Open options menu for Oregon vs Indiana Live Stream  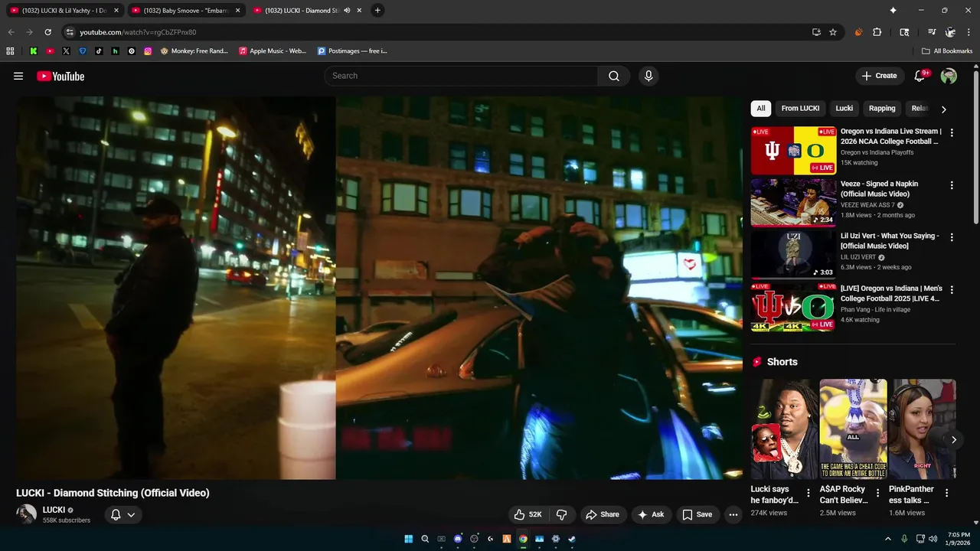coord(952,133)
